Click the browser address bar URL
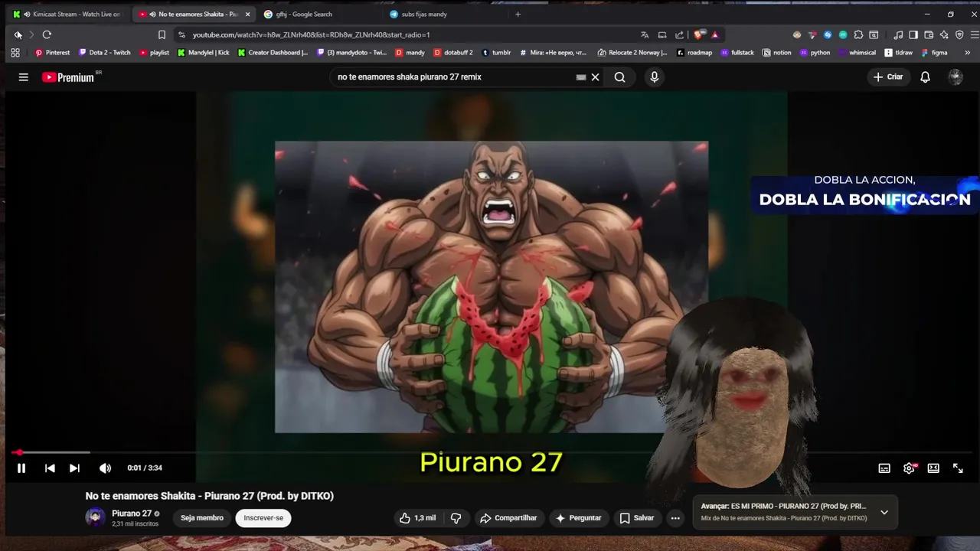The height and width of the screenshot is (551, 980). click(x=311, y=34)
